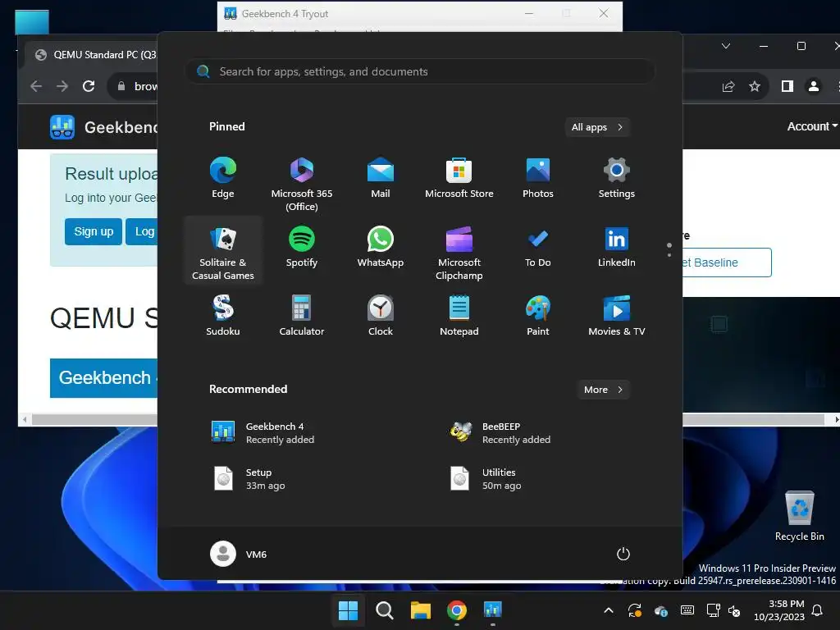Launch WhatsApp pinned app

pos(381,247)
